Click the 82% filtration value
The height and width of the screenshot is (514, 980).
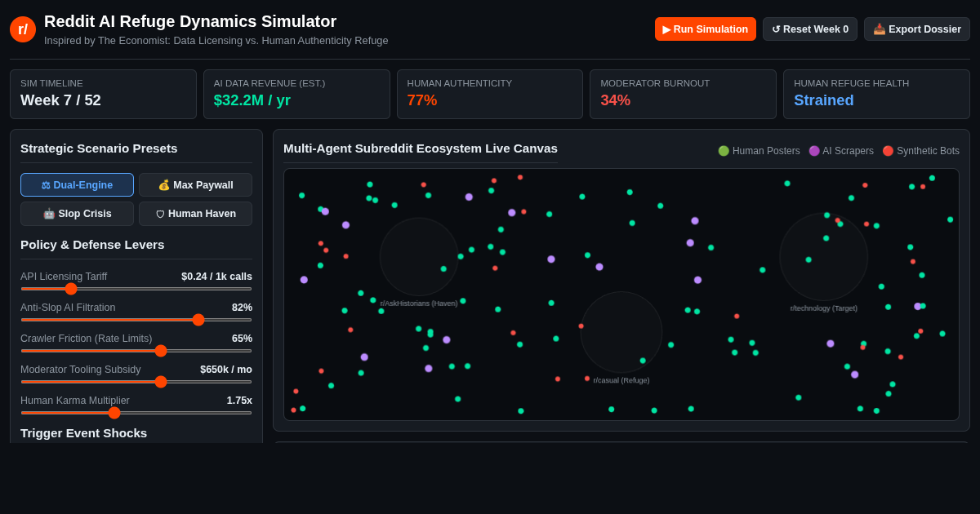pyautogui.click(x=242, y=308)
